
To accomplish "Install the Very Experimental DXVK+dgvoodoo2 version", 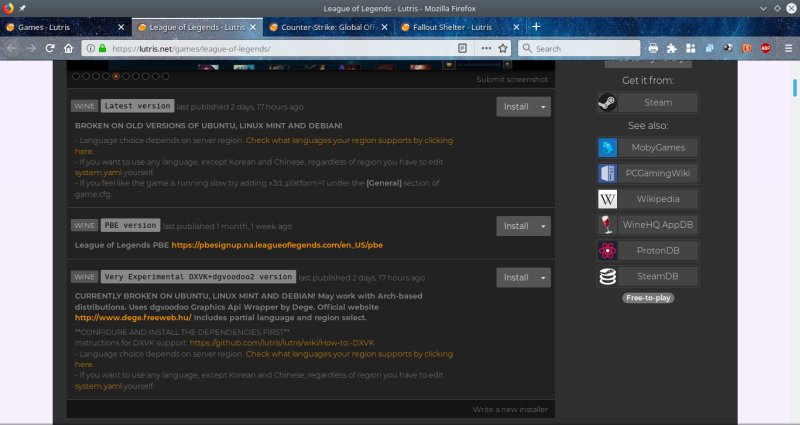I will pos(516,278).
